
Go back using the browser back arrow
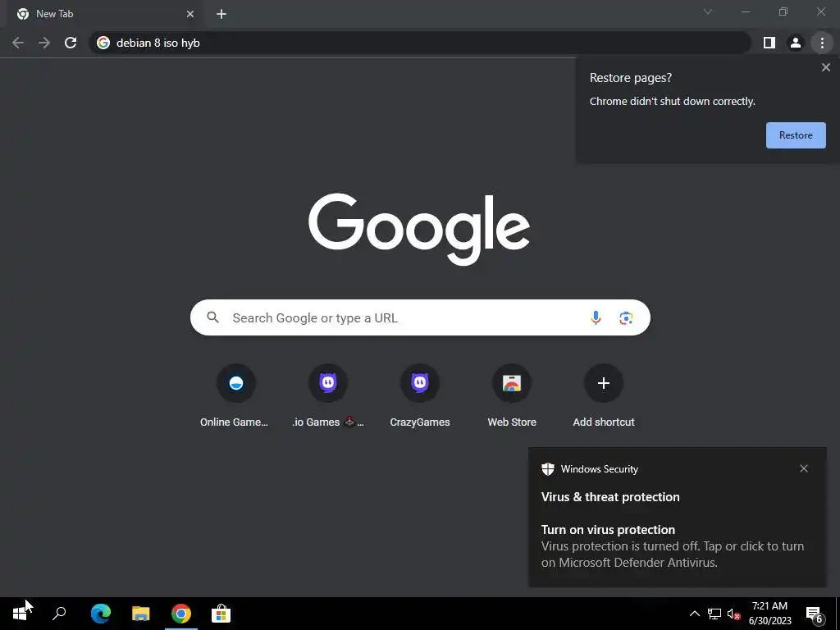[18, 43]
